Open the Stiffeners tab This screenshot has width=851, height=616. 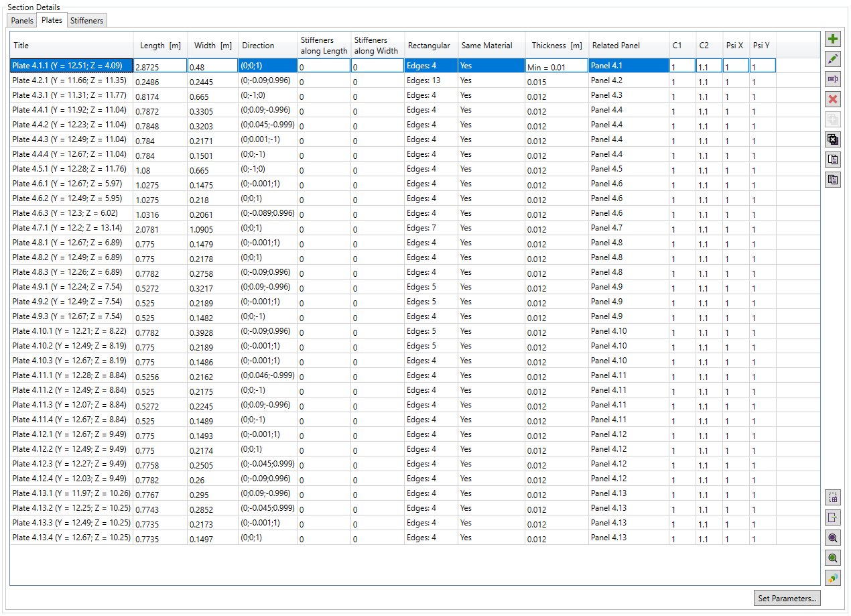click(87, 21)
